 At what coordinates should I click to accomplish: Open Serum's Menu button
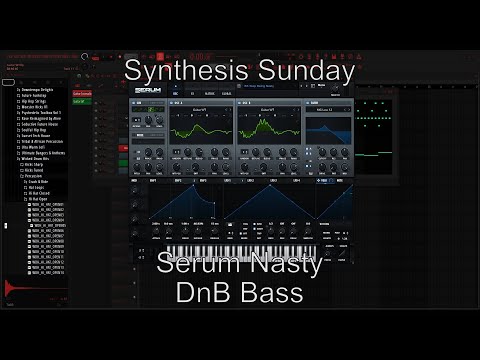pos(322,85)
